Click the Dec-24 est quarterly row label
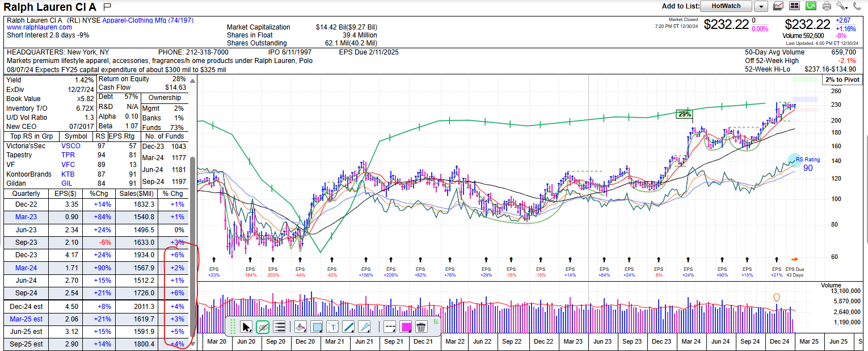Image resolution: width=868 pixels, height=351 pixels. [x=25, y=307]
